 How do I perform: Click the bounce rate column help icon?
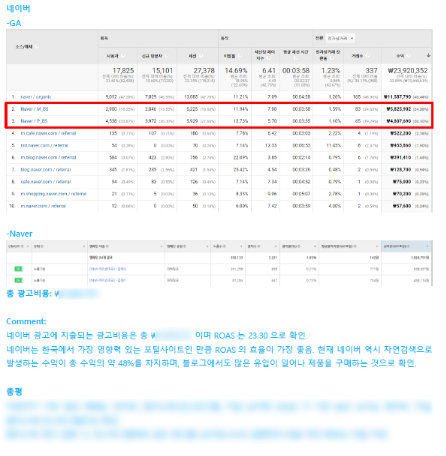(x=239, y=56)
